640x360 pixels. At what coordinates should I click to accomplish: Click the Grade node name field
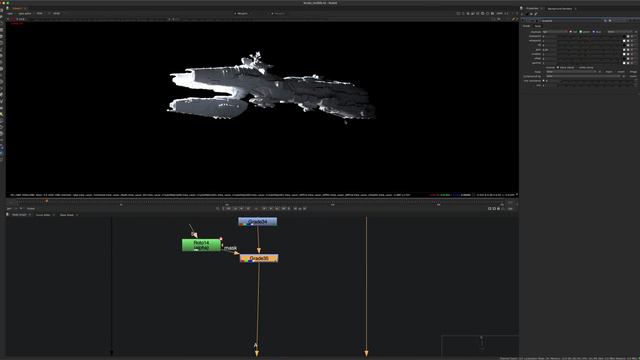pyautogui.click(x=571, y=20)
